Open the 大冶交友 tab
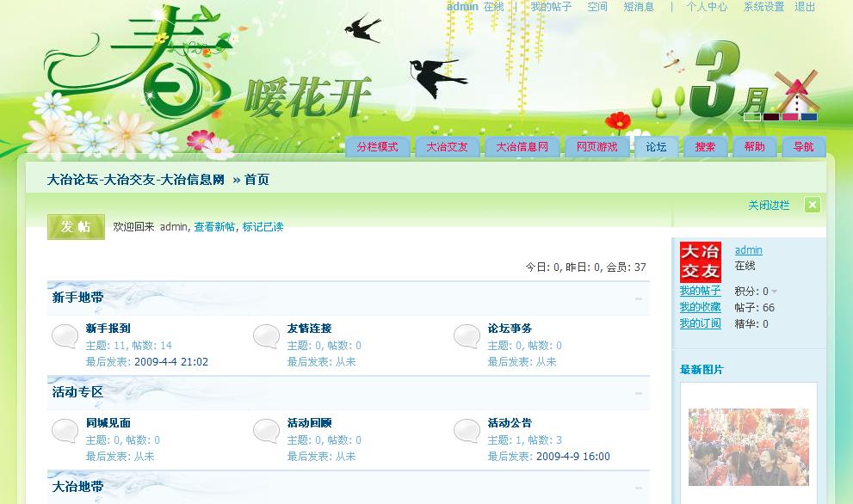 [x=448, y=147]
